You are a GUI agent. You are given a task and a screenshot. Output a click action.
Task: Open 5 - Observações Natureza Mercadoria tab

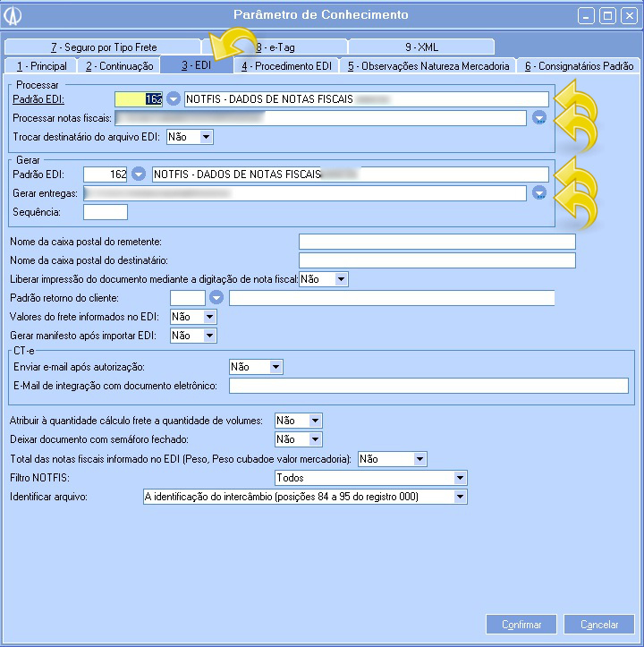pyautogui.click(x=428, y=66)
